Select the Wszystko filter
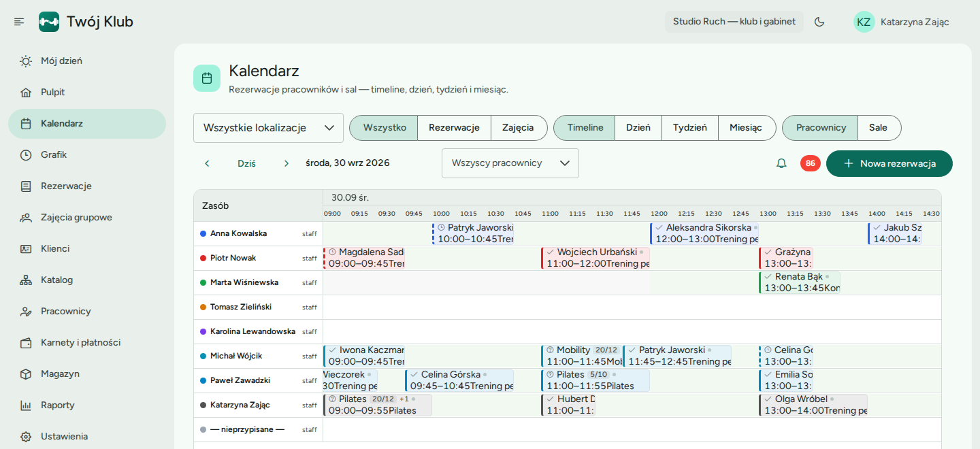 click(x=384, y=128)
